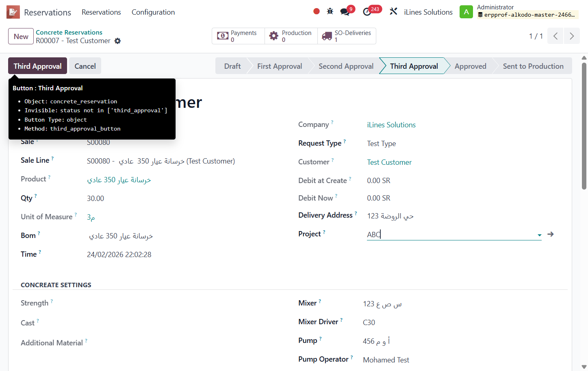Click the Third Approval action button

tap(37, 66)
